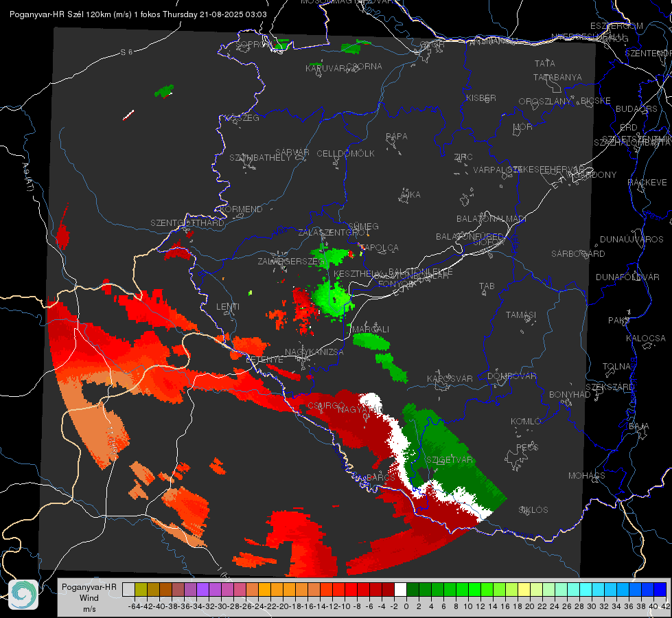Click the SZENTGOTTHÁRD city label
This screenshot has height=618, width=672.
coord(187,223)
